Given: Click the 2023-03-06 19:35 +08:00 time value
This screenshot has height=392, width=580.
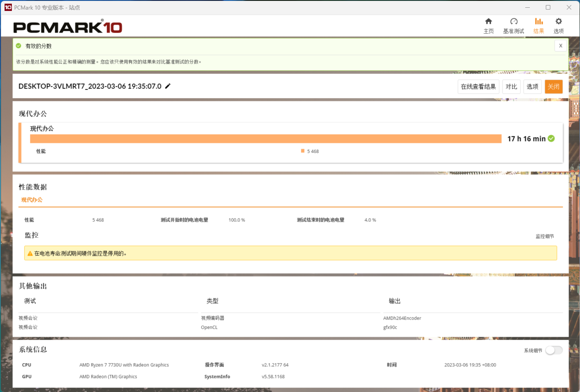Looking at the screenshot, I should click(x=470, y=365).
